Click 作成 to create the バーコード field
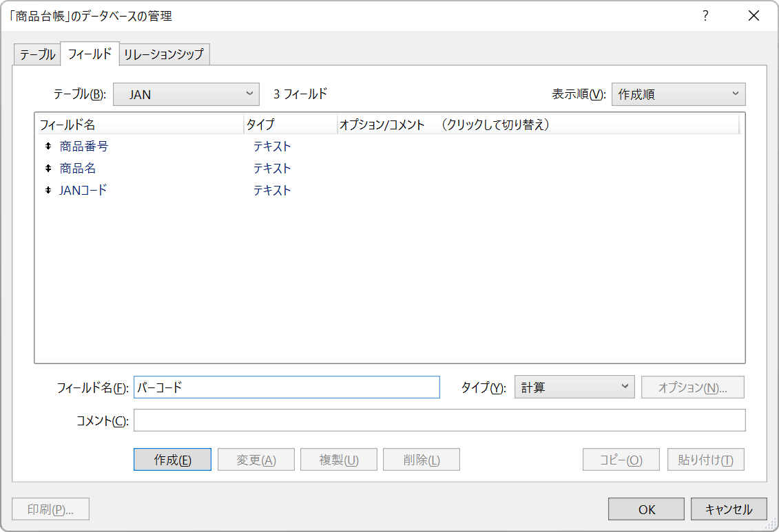The image size is (779, 532). click(172, 459)
